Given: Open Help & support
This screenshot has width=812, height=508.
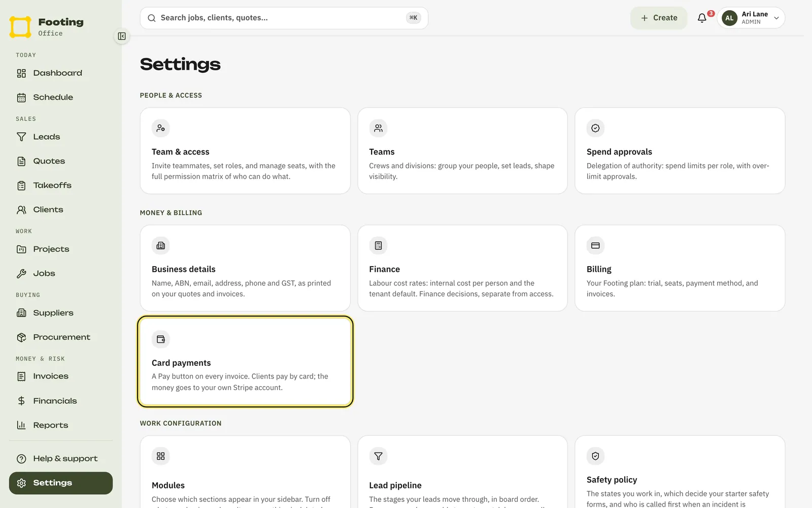Looking at the screenshot, I should 61,459.
